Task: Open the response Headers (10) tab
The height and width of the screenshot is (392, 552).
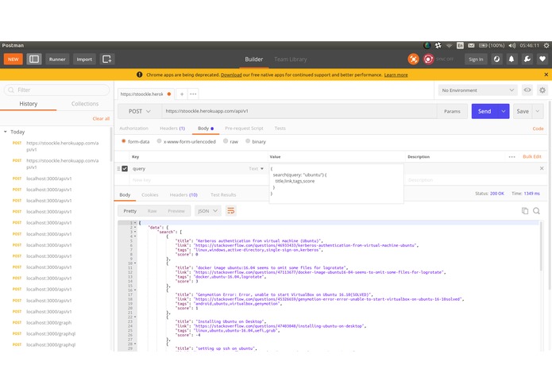Action: click(183, 194)
